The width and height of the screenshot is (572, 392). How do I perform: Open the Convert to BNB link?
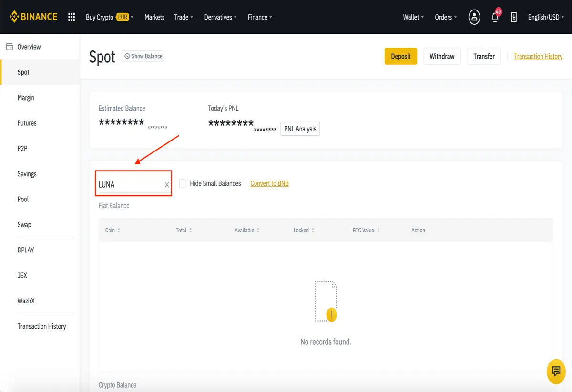point(270,183)
